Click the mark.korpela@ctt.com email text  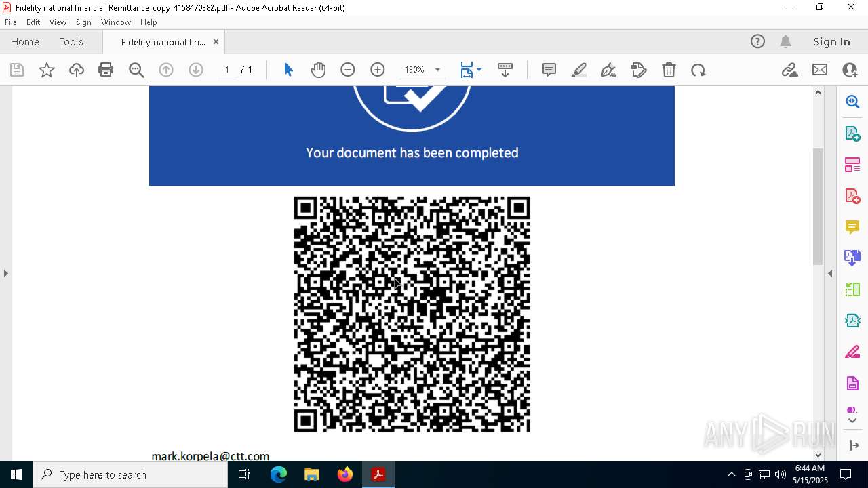point(210,456)
